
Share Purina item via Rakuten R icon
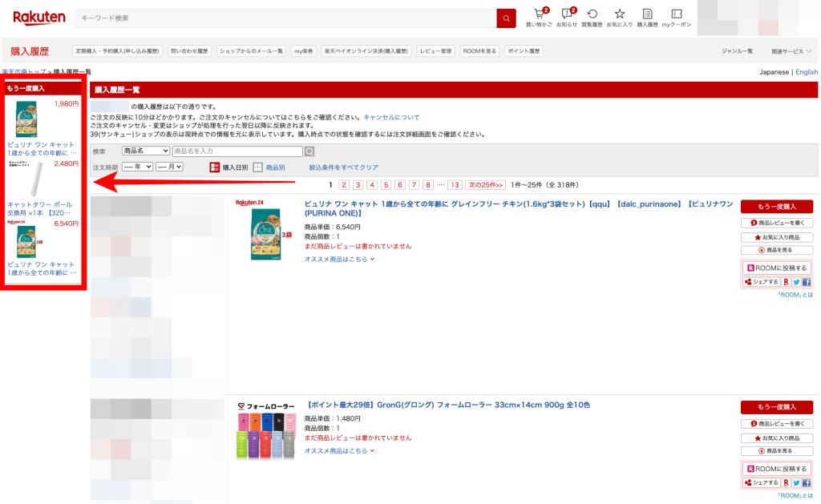click(786, 282)
